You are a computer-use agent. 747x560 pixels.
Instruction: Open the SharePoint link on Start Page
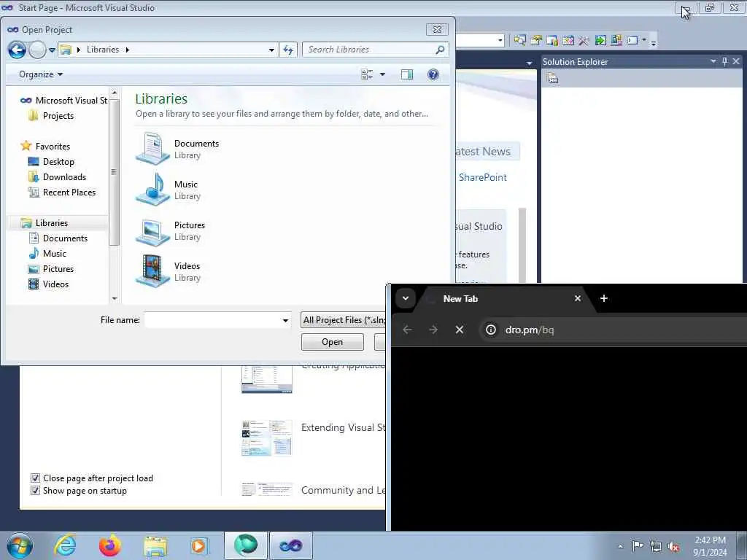(x=483, y=177)
